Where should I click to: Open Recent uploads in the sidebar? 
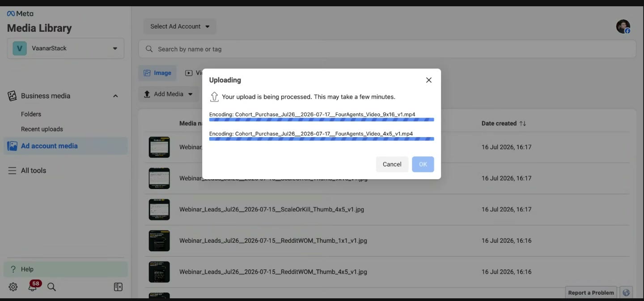pos(42,129)
